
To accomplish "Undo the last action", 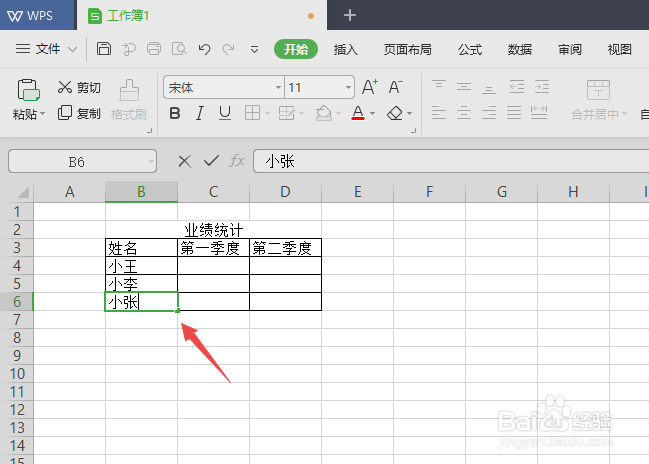I will click(x=204, y=49).
